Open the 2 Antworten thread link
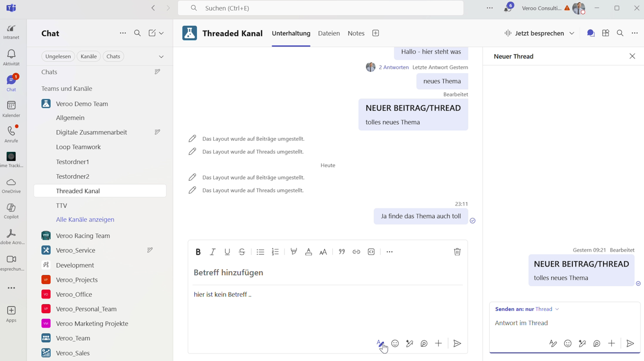This screenshot has width=644, height=361. [x=393, y=67]
